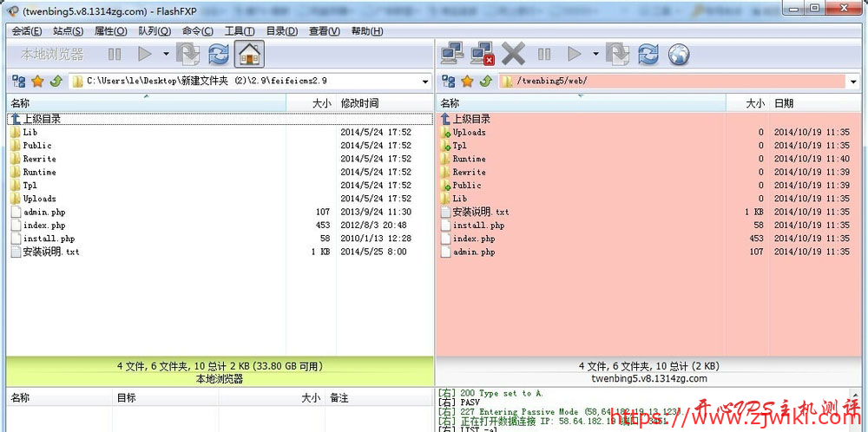868x432 pixels.
Task: Click the Disconnect icon with red X
Action: (482, 55)
